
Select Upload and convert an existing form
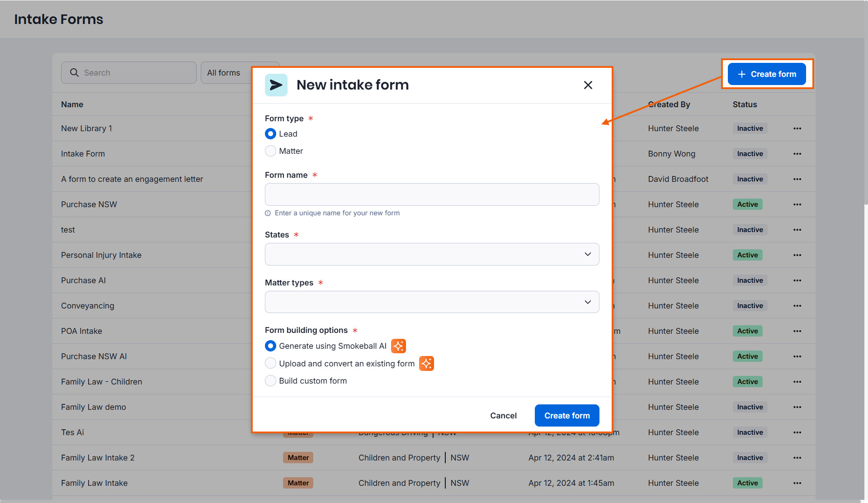(x=270, y=364)
